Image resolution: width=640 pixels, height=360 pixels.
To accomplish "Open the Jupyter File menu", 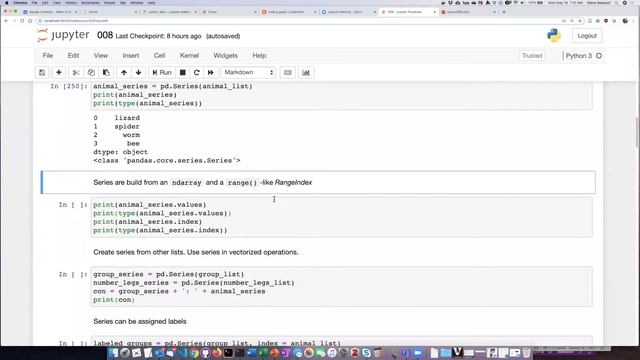I will 48,56.
